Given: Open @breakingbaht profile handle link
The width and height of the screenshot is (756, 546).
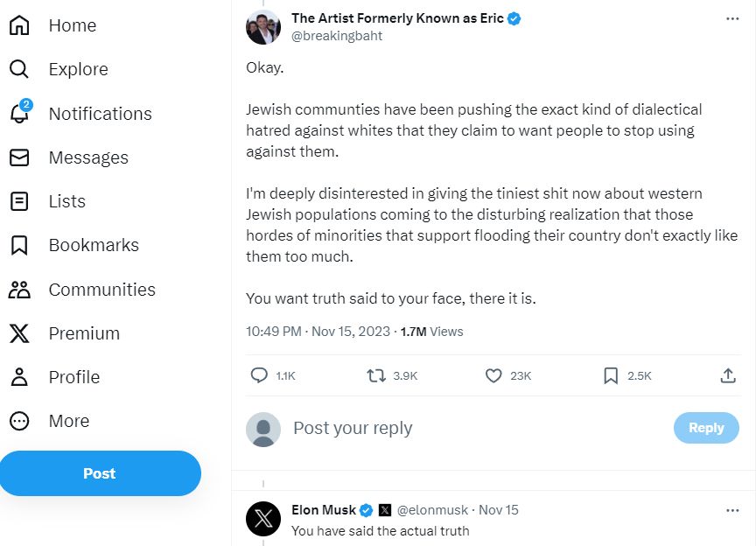Looking at the screenshot, I should 337,36.
